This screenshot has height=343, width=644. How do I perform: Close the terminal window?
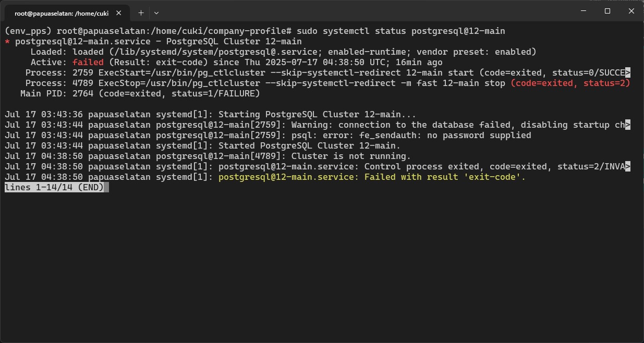tap(631, 11)
